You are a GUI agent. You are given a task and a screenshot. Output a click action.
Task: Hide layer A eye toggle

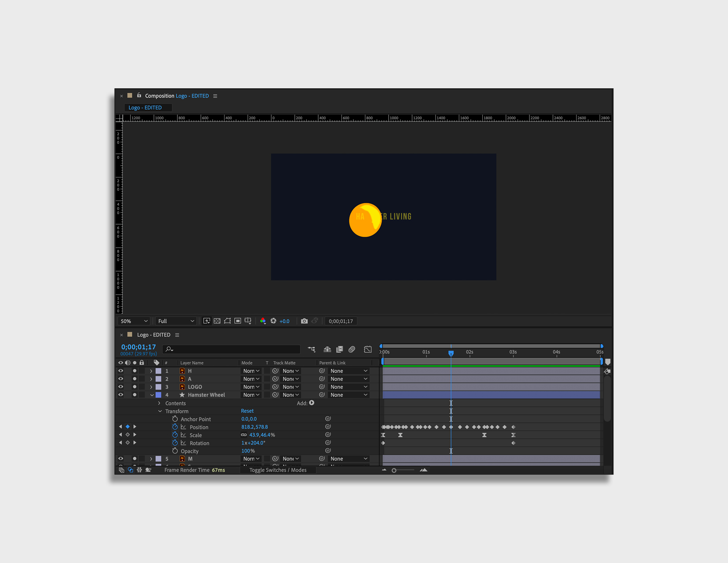pyautogui.click(x=120, y=379)
